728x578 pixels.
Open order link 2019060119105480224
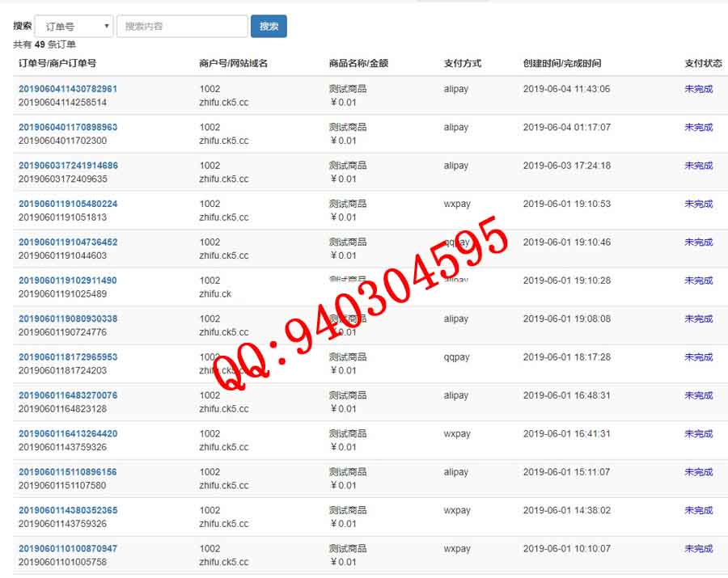[68, 204]
